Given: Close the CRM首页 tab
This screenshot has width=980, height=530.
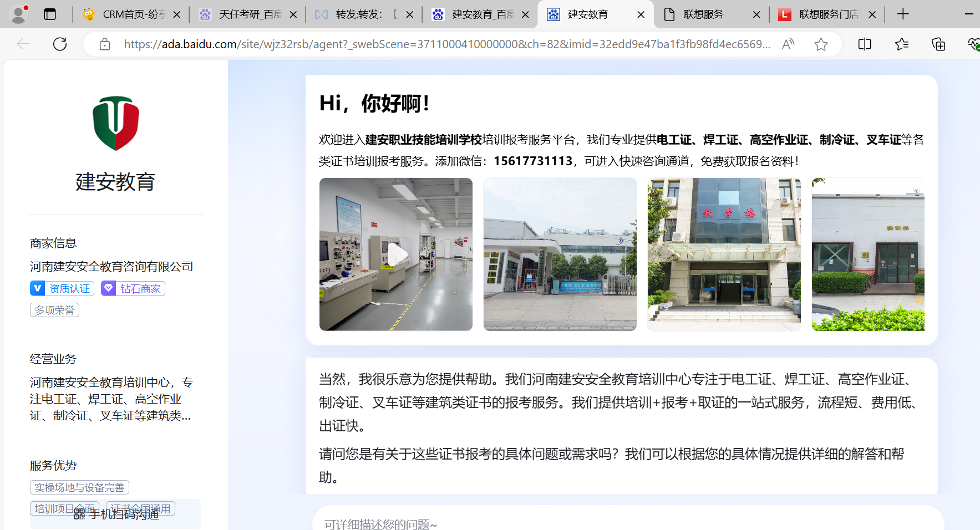Looking at the screenshot, I should (x=177, y=15).
